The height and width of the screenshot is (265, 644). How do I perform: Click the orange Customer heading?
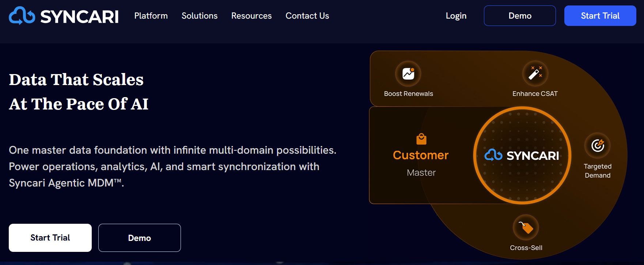click(421, 155)
